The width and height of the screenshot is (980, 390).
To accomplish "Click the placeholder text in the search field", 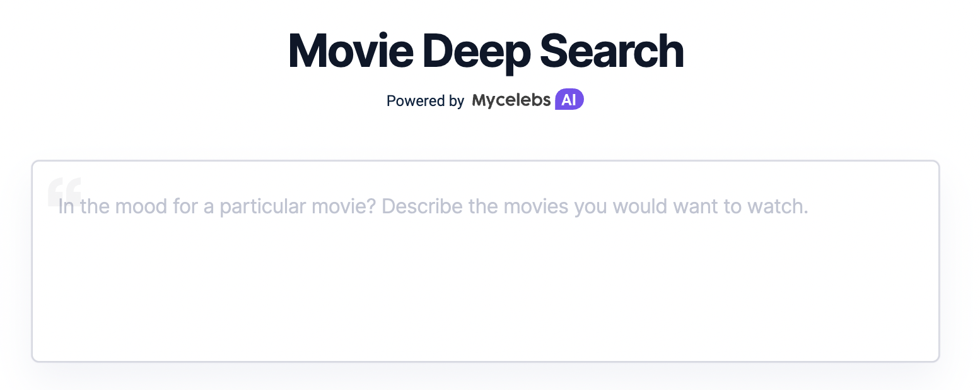I will 432,206.
